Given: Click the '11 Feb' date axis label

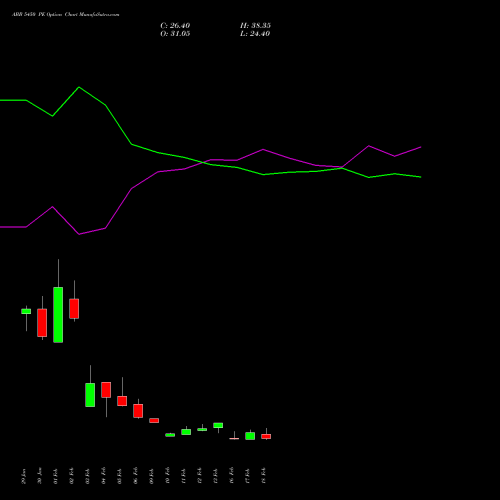Looking at the screenshot, I should pos(184,476).
